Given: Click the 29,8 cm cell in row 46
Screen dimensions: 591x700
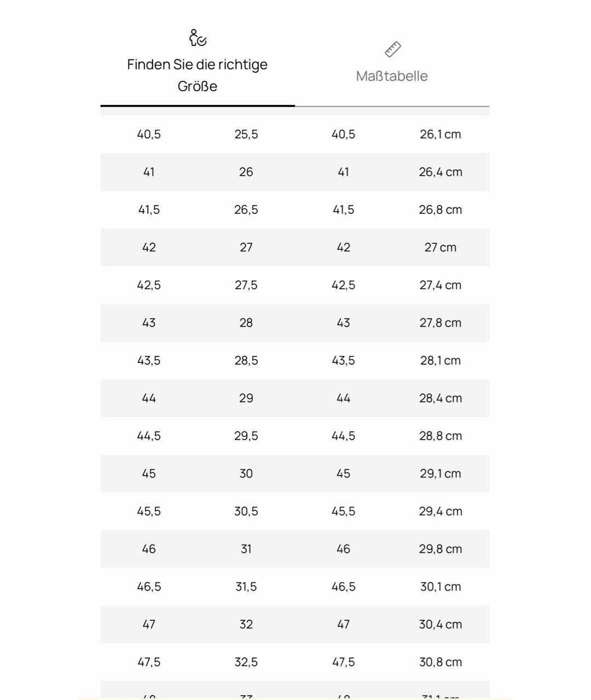Looking at the screenshot, I should (x=441, y=549).
